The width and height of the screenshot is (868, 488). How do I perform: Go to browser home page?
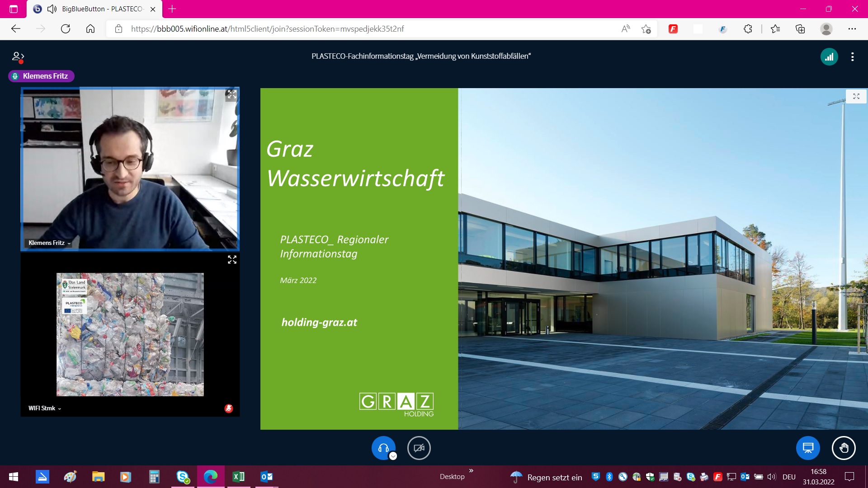click(x=90, y=29)
